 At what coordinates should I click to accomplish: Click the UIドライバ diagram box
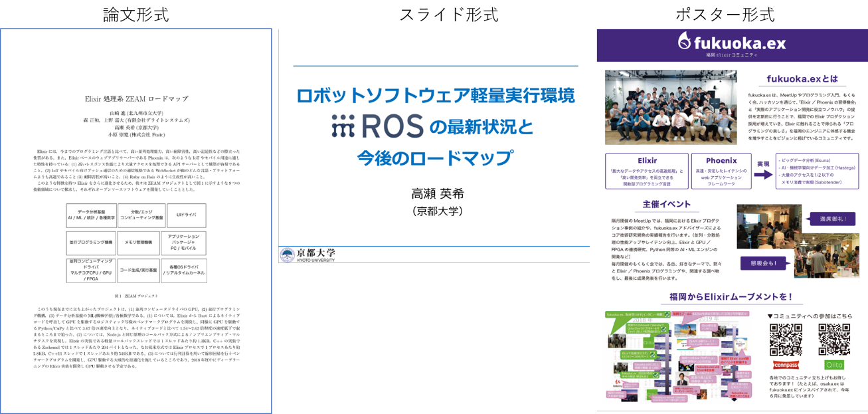pos(186,216)
